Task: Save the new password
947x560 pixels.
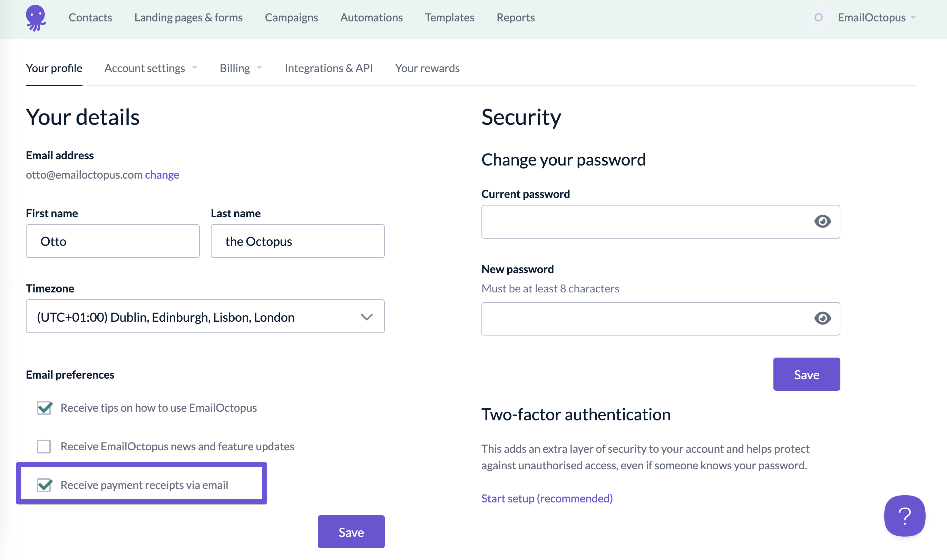Action: coord(807,374)
